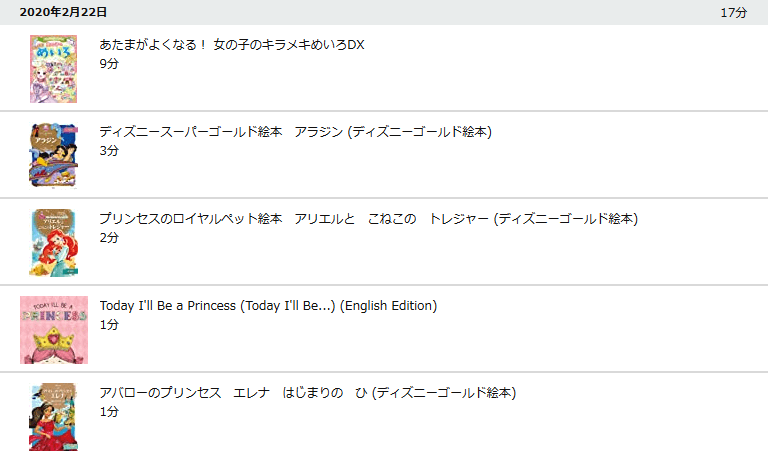
Task: Click the エレナ book cover thumbnail
Action: coord(53,417)
